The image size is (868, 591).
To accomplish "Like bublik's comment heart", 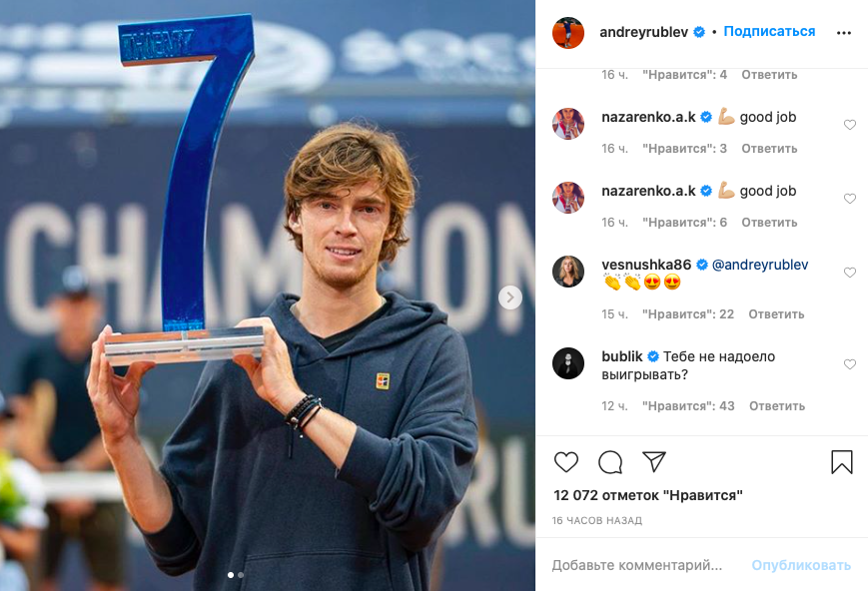I will point(850,364).
